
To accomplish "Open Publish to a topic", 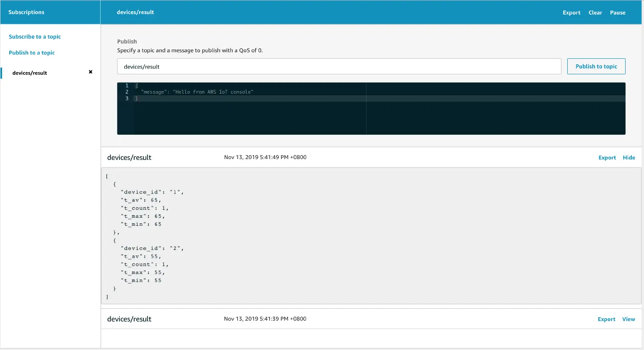I will (31, 52).
